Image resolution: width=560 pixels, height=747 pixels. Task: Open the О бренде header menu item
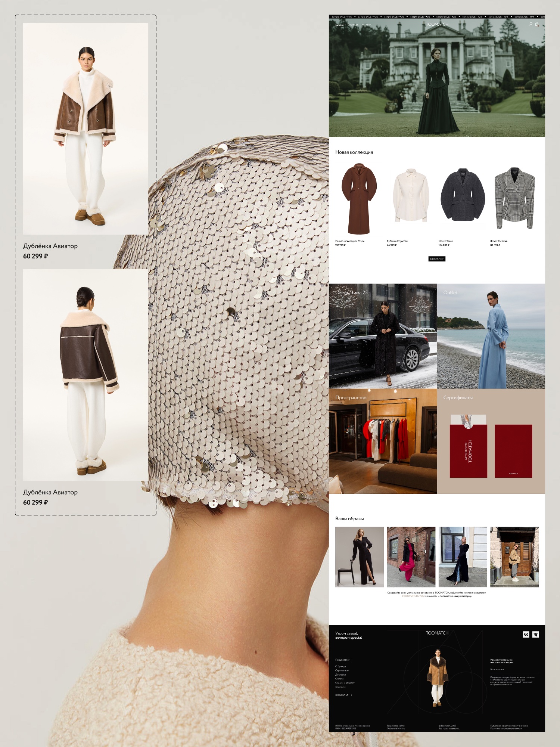(x=353, y=25)
